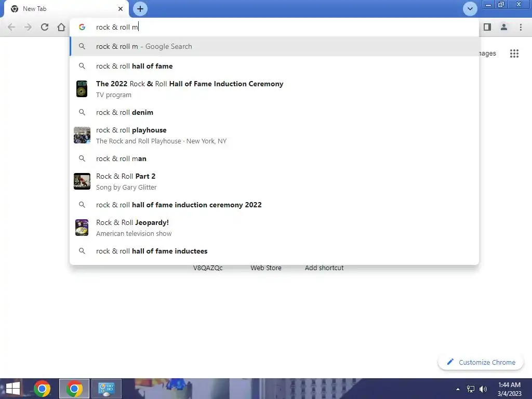Click search icon beside 'rock & roll denim'

point(82,112)
